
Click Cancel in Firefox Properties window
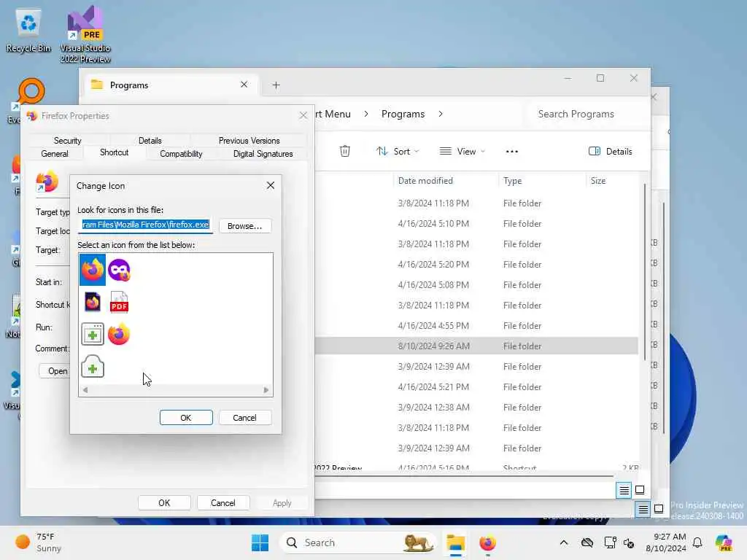click(x=223, y=503)
